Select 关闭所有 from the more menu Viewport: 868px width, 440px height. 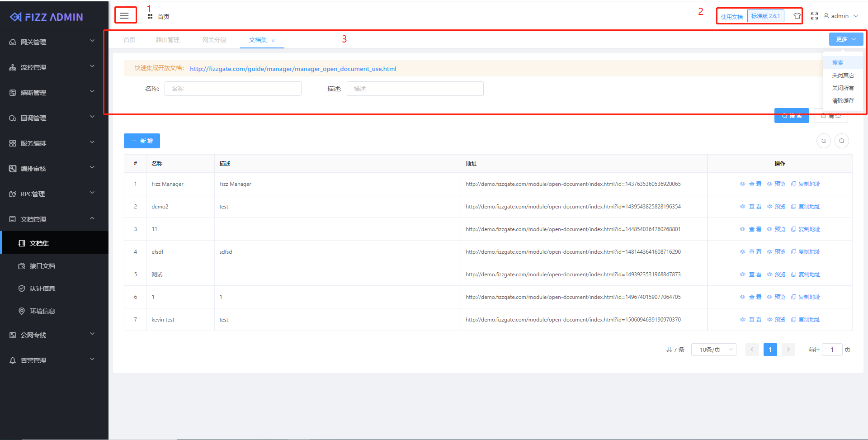point(843,88)
